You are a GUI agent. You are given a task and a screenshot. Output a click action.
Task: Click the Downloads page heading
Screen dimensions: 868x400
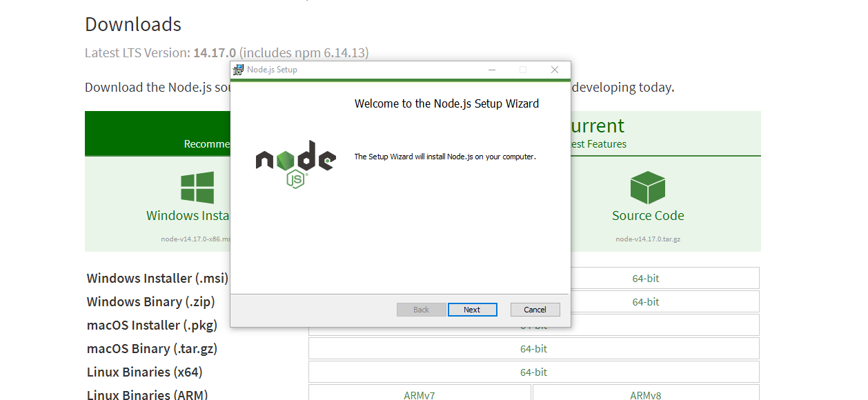point(133,24)
